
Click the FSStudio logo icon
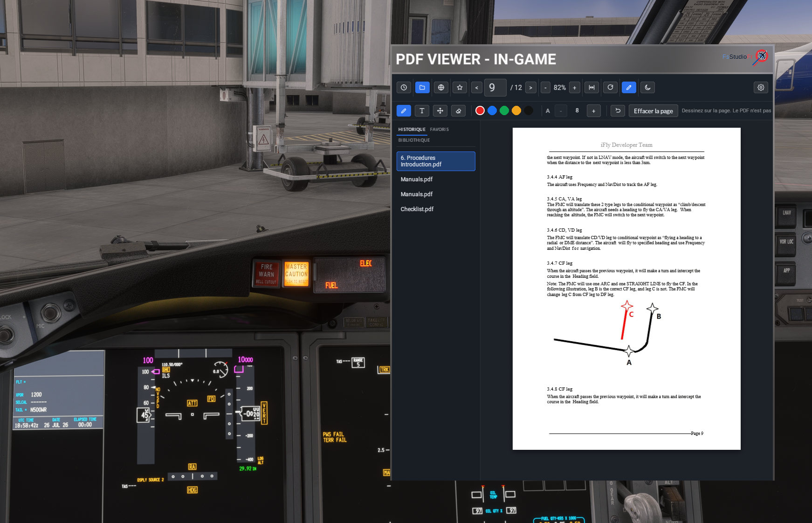click(760, 57)
